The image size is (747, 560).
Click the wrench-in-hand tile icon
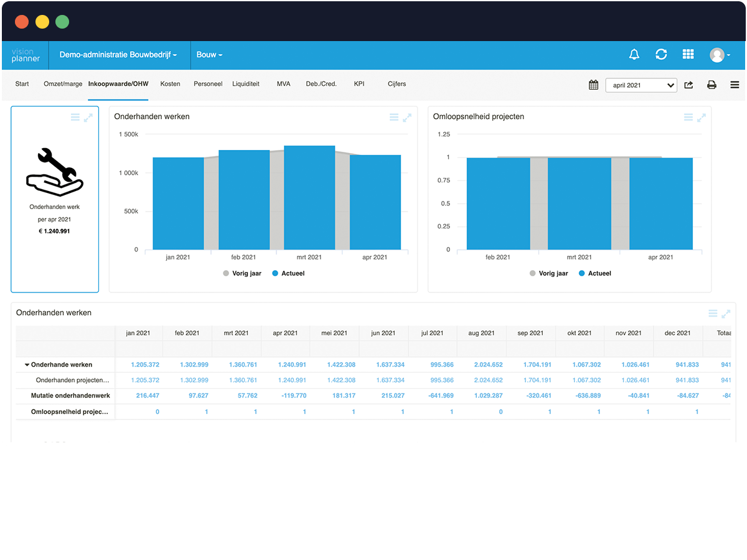coord(55,172)
